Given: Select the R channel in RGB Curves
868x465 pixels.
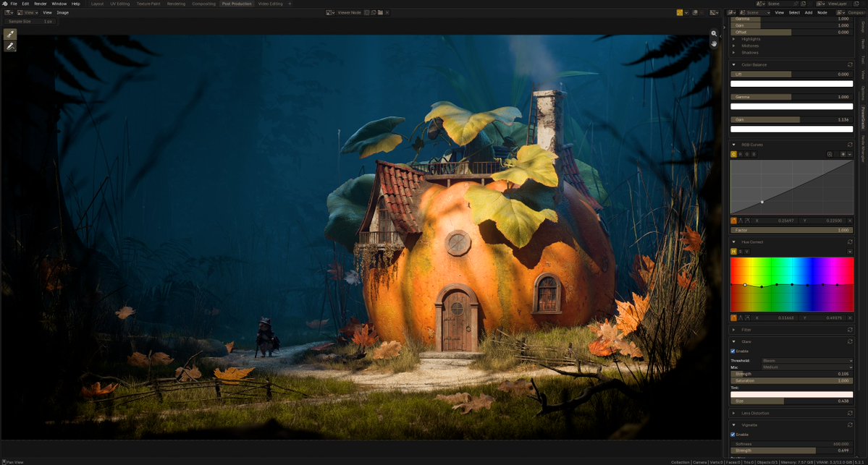Looking at the screenshot, I should [x=741, y=154].
